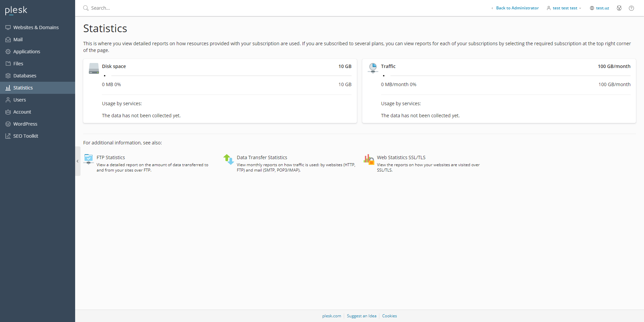Open the Databases section
This screenshot has width=644, height=322.
pyautogui.click(x=24, y=76)
